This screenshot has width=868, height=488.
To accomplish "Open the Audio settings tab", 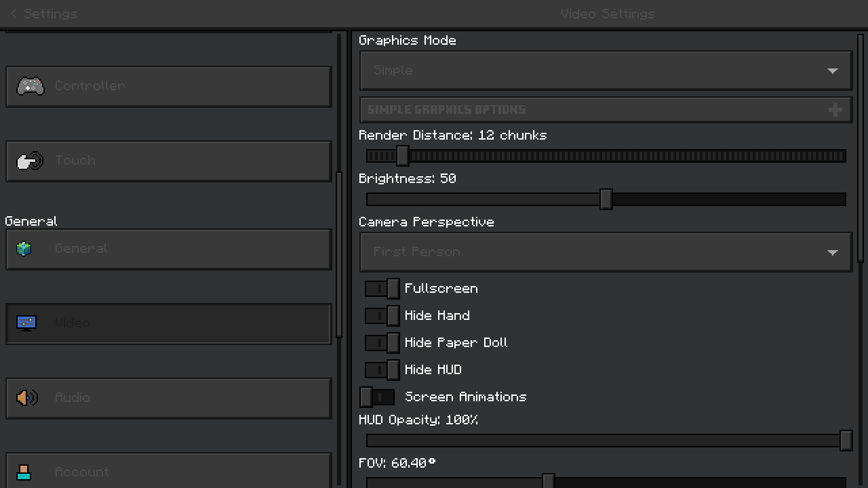I will pos(168,398).
